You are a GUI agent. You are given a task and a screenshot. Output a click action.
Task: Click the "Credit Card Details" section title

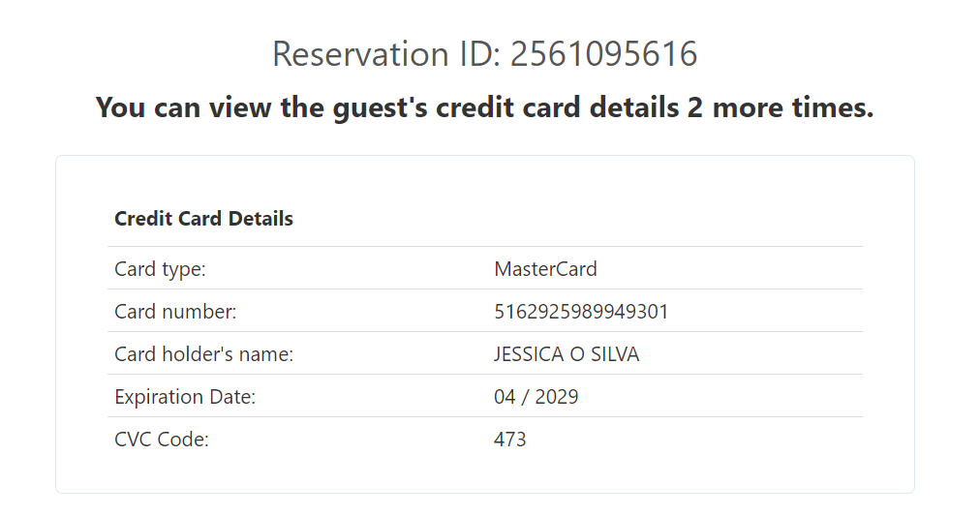tap(203, 219)
